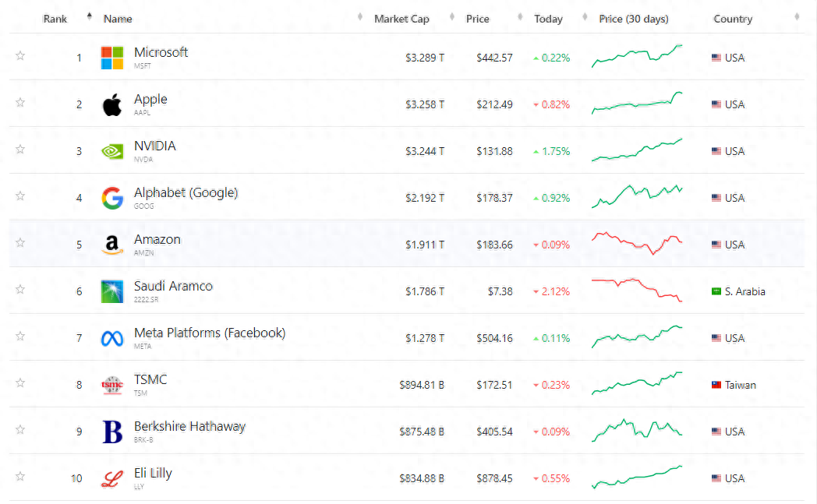Toggle favorite star for NVIDIA
817x504 pixels.
(20, 150)
